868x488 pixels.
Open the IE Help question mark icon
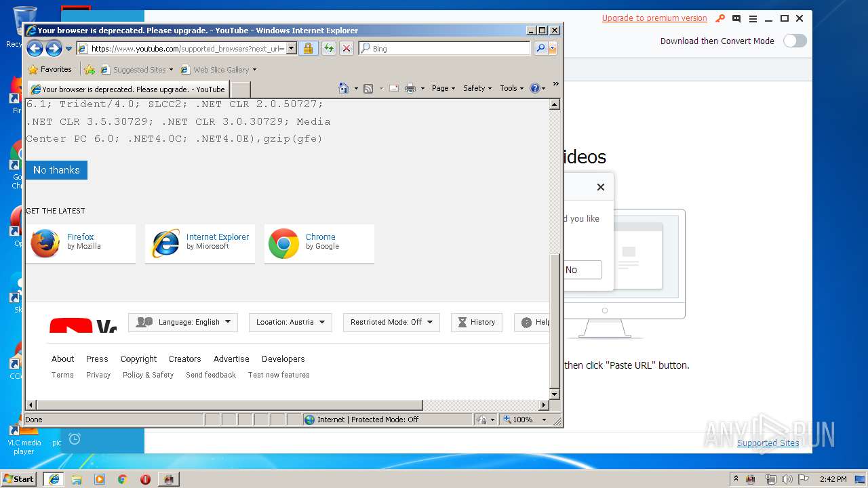tap(534, 88)
